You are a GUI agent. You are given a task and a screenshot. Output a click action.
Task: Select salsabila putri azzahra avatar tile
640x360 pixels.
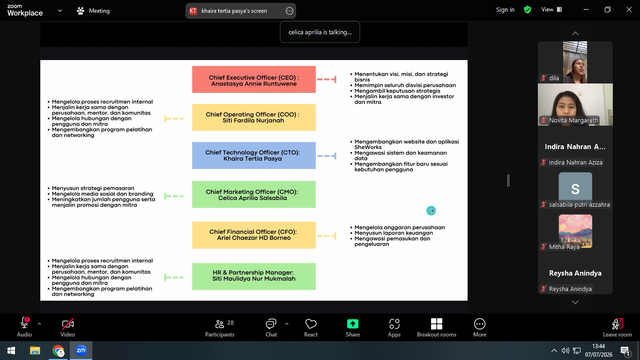click(575, 189)
